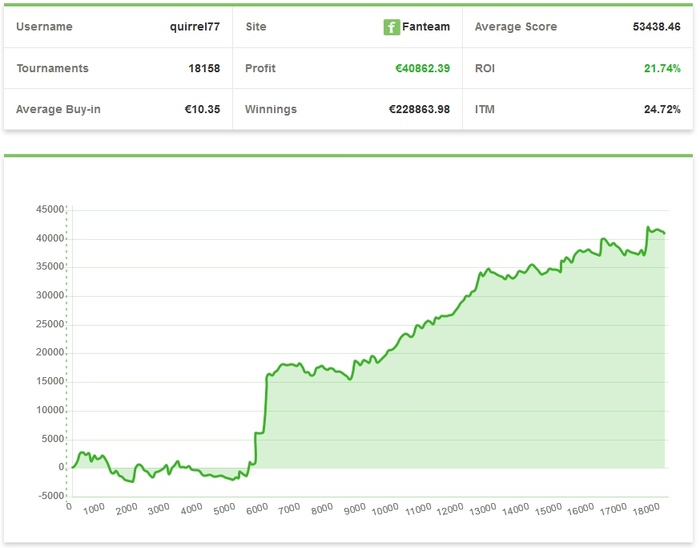Click the 3000 x-axis label
700x548 pixels.
[158, 509]
